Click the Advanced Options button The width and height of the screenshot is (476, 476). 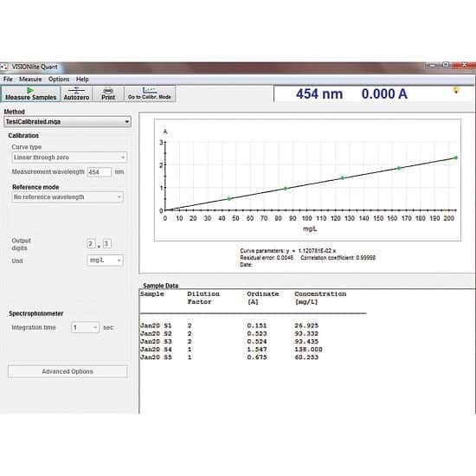(x=68, y=371)
